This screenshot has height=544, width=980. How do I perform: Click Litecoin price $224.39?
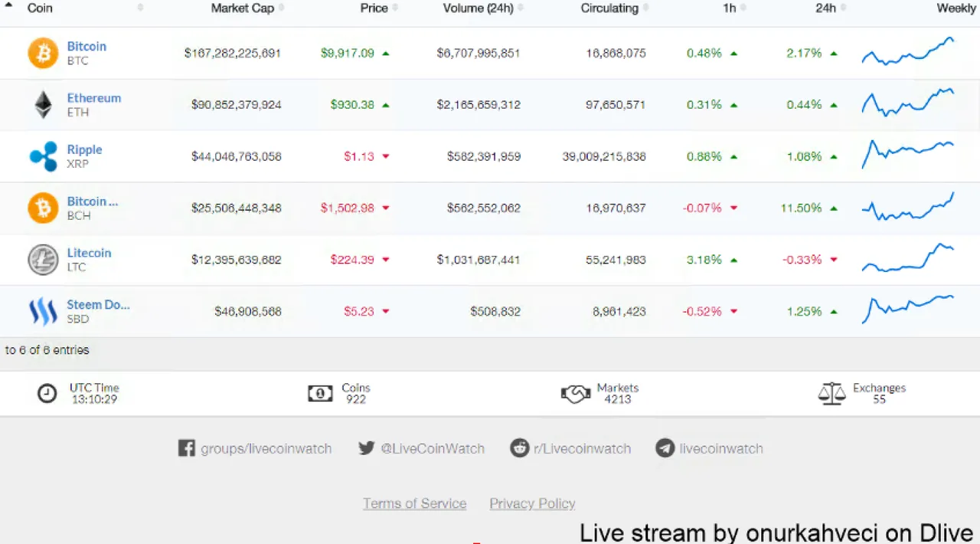tap(352, 260)
